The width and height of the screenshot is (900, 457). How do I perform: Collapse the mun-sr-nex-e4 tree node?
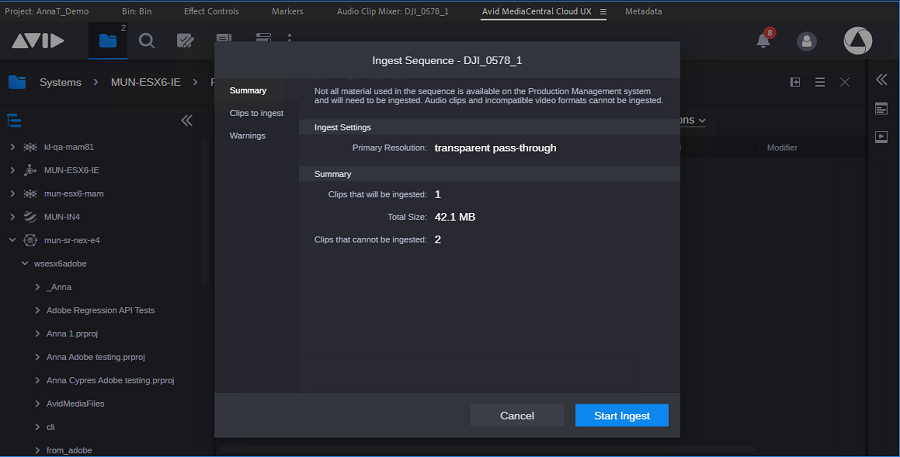(13, 240)
